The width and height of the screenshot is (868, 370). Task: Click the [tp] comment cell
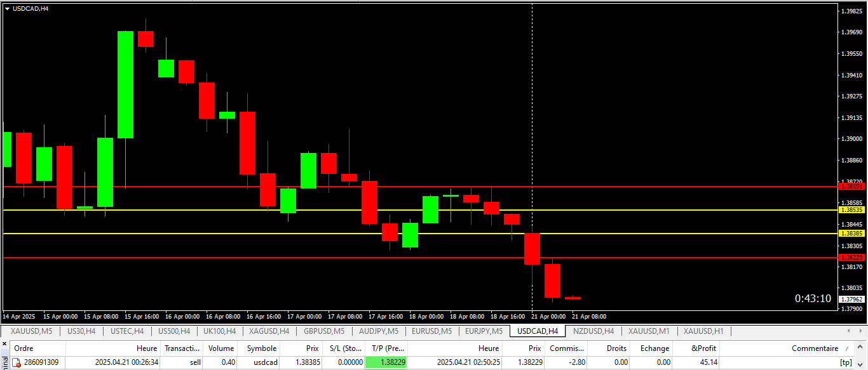pyautogui.click(x=846, y=362)
